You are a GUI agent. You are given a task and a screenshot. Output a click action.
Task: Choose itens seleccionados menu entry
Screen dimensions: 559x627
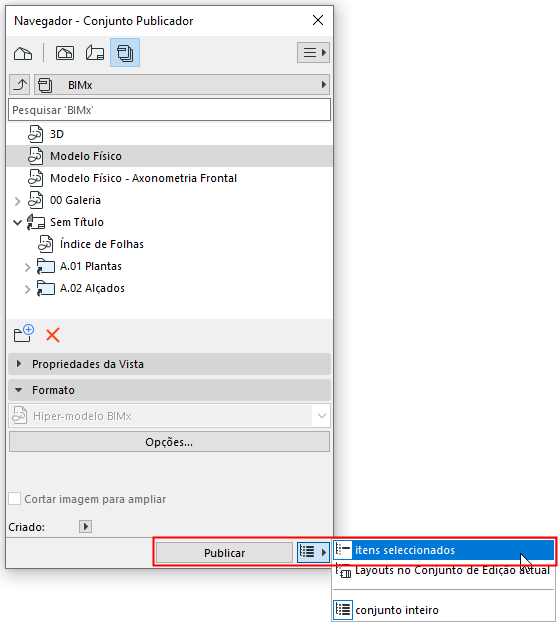tap(444, 550)
